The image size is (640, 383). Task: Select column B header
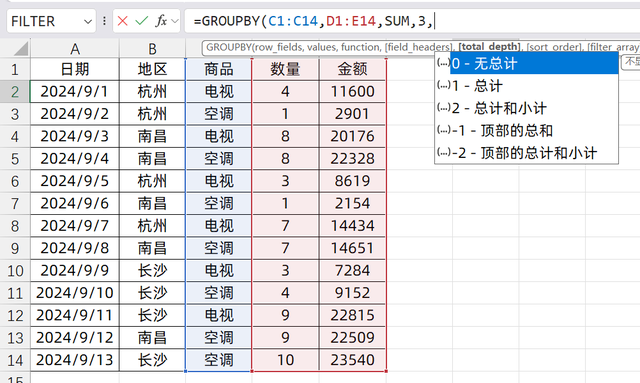click(x=152, y=49)
